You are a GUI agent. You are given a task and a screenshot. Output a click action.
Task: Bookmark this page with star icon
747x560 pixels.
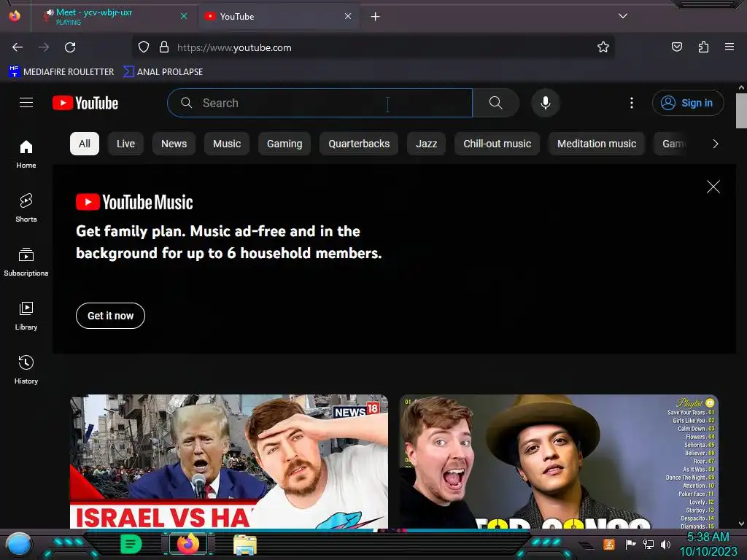[603, 47]
